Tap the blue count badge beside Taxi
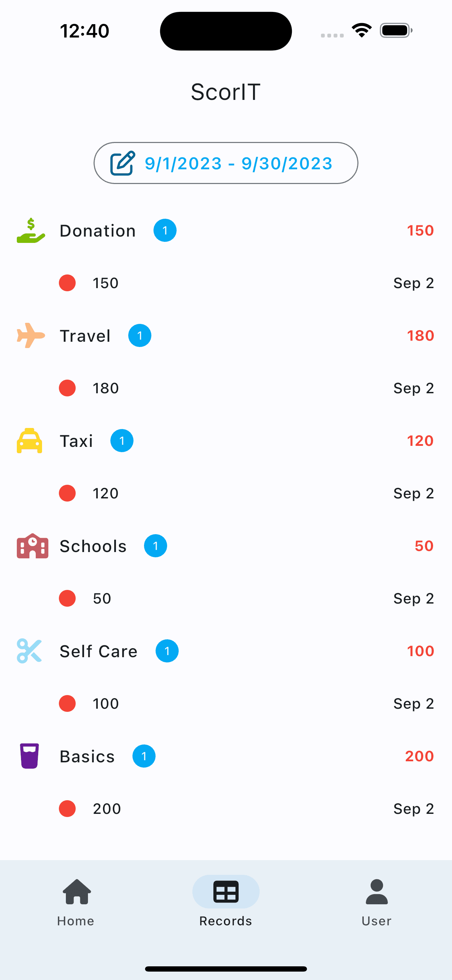This screenshot has width=452, height=980. [x=122, y=441]
